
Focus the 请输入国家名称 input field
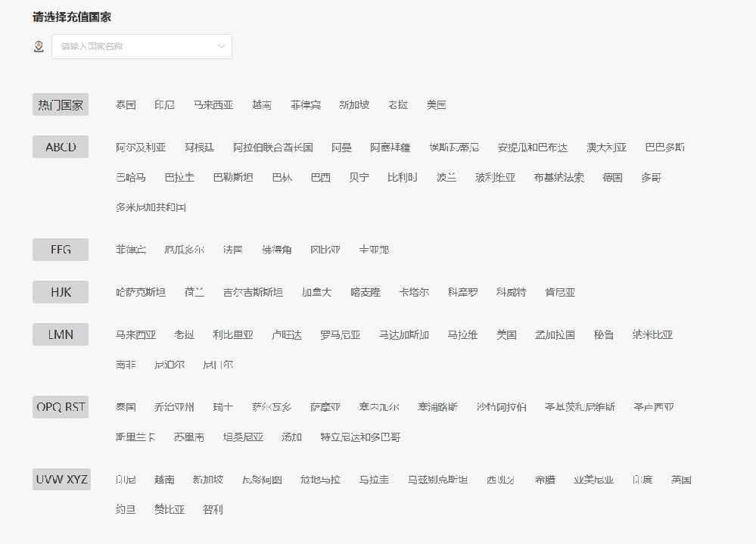pyautogui.click(x=142, y=46)
